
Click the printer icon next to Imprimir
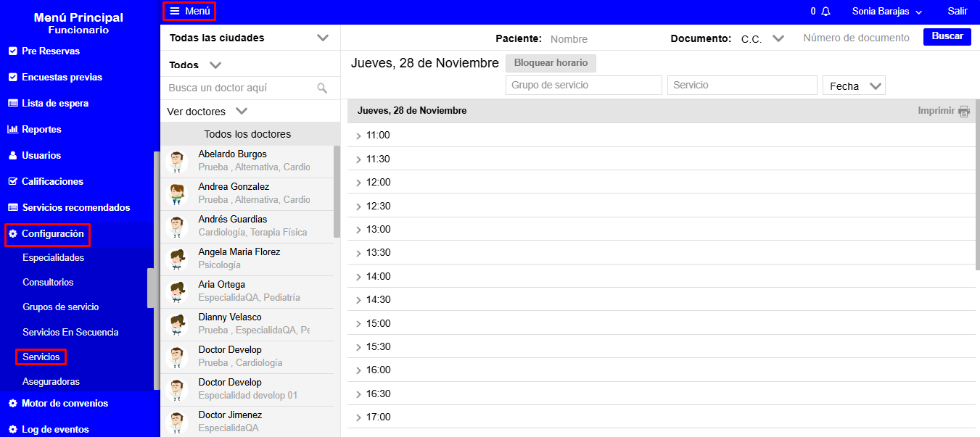pos(964,112)
